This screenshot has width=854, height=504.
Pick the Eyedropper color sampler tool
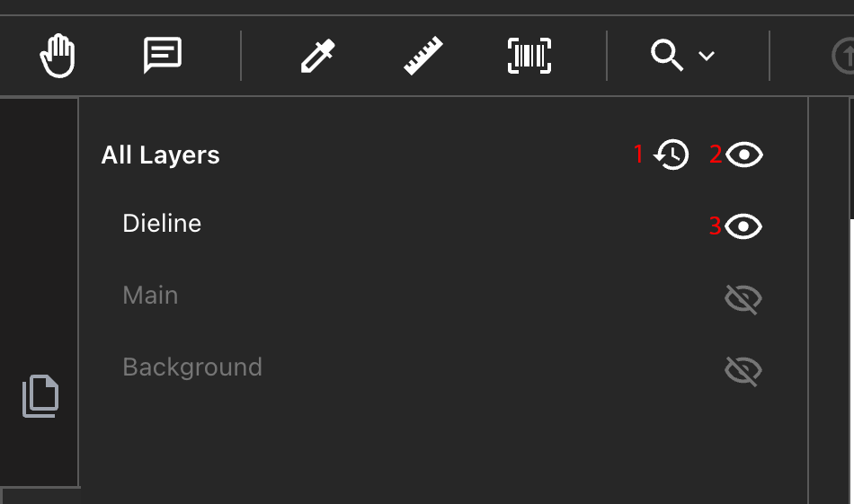pyautogui.click(x=317, y=56)
